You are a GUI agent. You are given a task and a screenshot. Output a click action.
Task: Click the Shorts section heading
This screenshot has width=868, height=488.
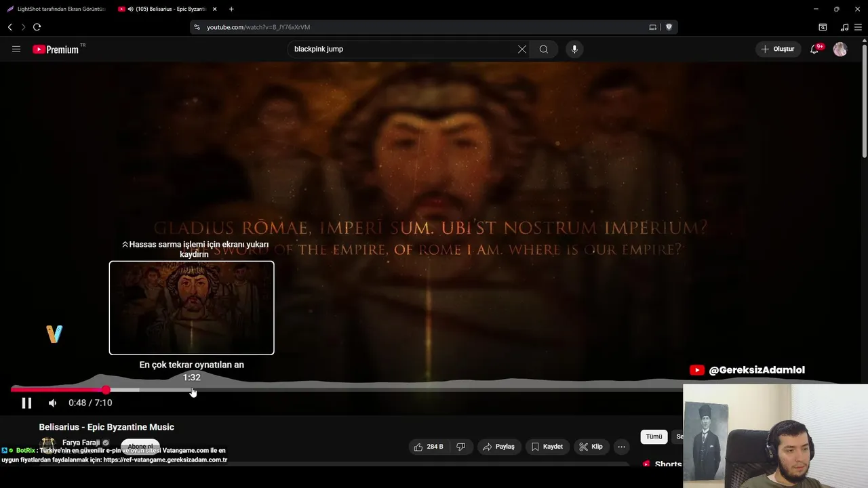pyautogui.click(x=668, y=464)
